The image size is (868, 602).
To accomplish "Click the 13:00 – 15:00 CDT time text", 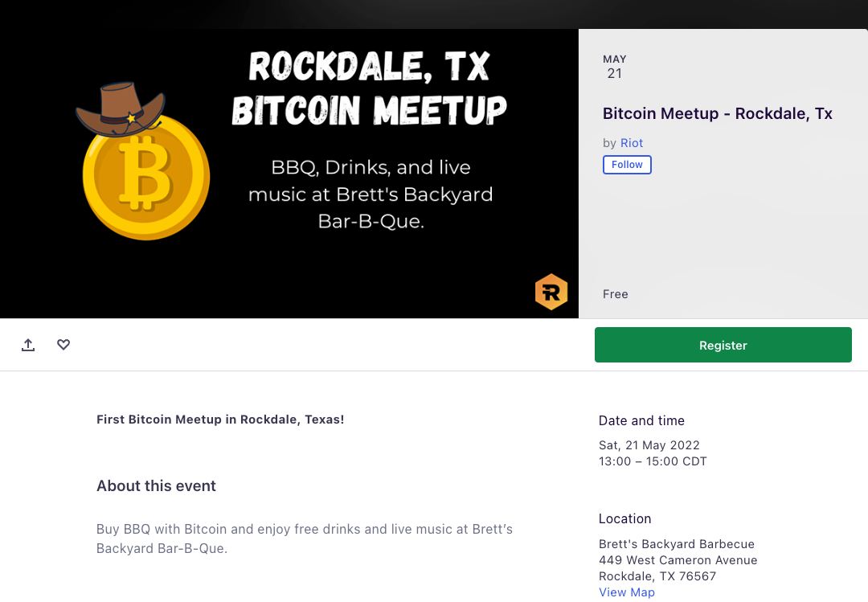I will pyautogui.click(x=653, y=461).
